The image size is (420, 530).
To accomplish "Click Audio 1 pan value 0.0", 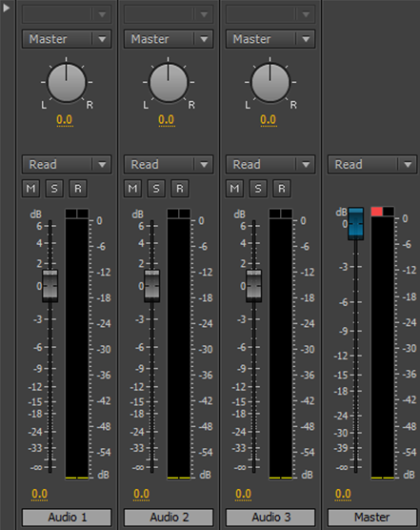I will coord(65,120).
